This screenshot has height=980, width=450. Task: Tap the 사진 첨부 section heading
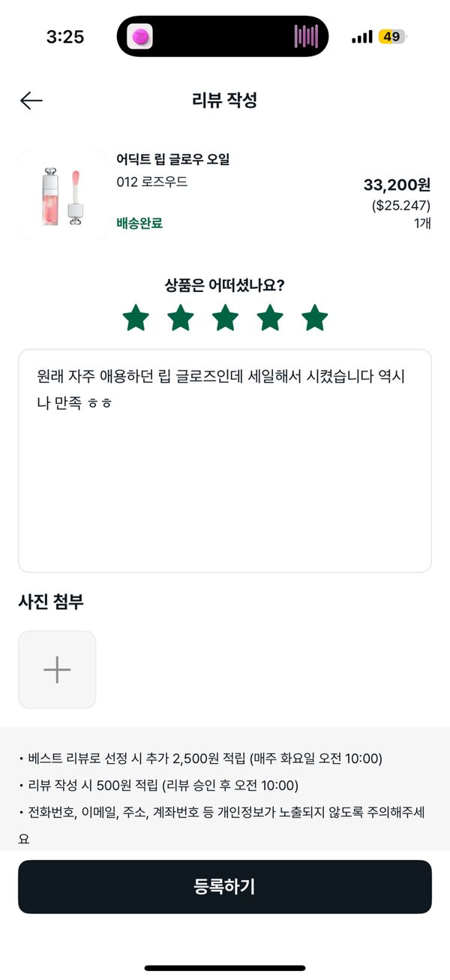[x=50, y=601]
